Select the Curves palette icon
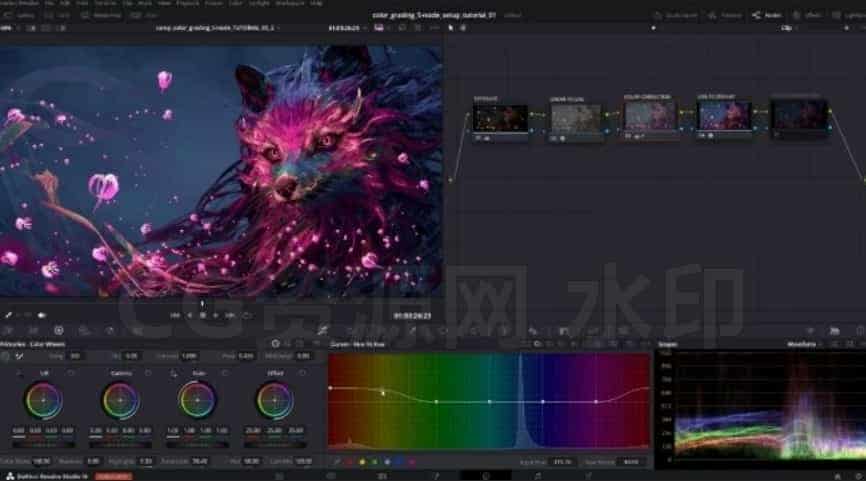This screenshot has width=866, height=481. pos(322,330)
